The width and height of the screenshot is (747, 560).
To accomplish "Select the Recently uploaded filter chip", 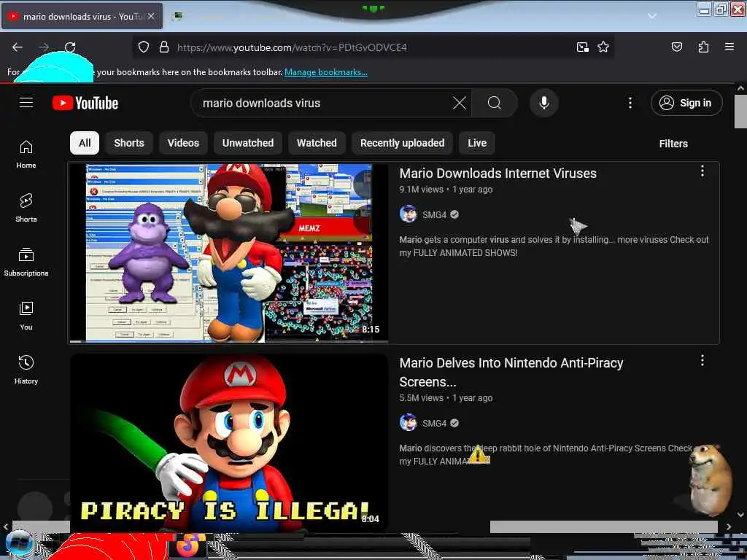I will (402, 143).
